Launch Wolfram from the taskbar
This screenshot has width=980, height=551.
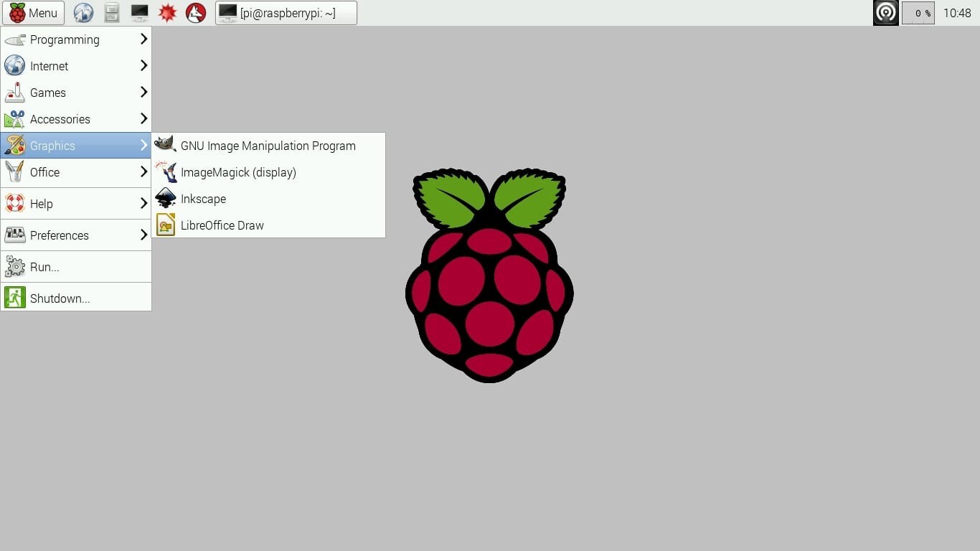(195, 12)
